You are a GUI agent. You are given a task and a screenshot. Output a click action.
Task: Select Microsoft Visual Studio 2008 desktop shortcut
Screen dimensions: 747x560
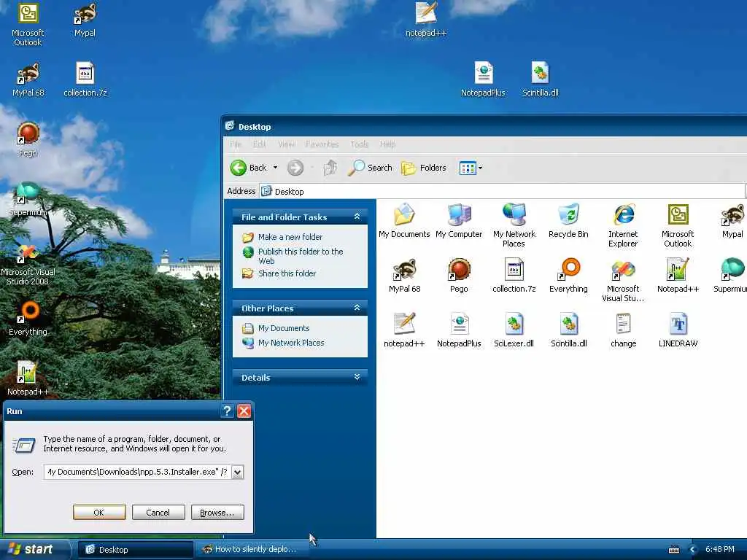(x=28, y=264)
